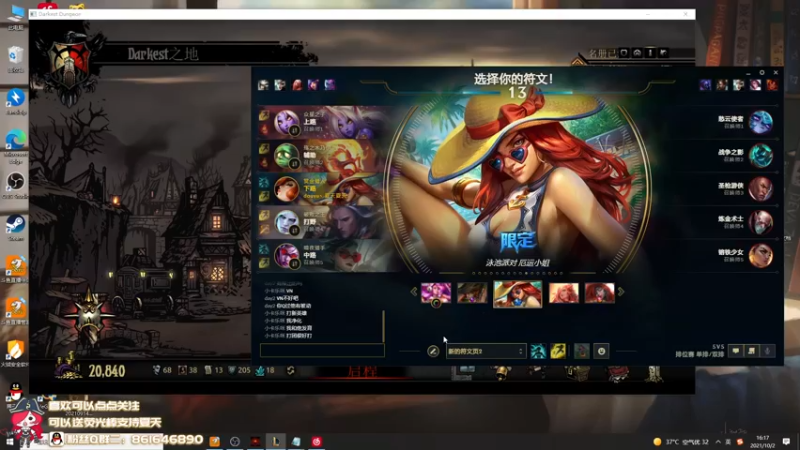800x450 pixels.
Task: Show previous skins with left arrow
Action: 414,292
